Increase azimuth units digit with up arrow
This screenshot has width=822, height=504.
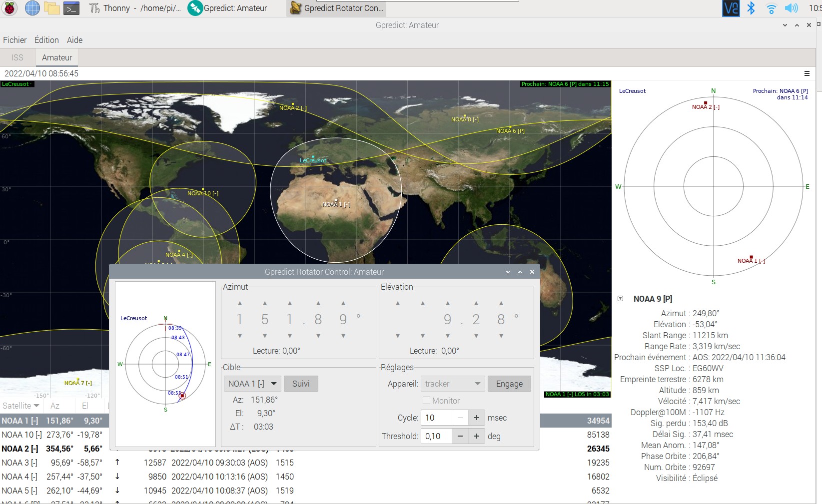[x=290, y=303]
